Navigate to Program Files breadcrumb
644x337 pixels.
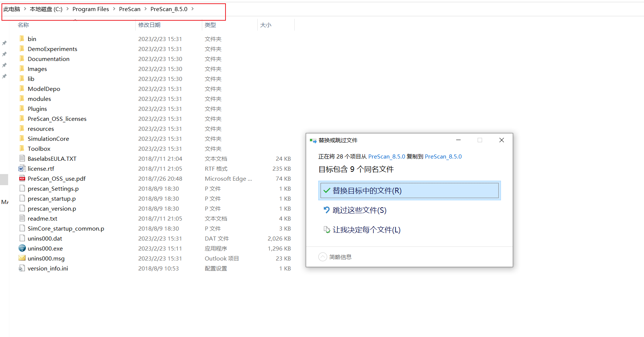pyautogui.click(x=91, y=9)
